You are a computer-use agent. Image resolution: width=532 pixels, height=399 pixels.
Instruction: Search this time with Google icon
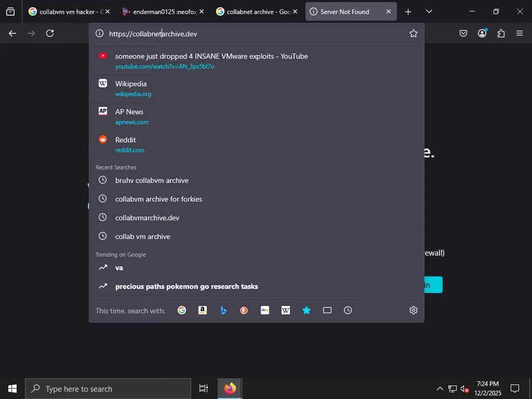coord(182,310)
